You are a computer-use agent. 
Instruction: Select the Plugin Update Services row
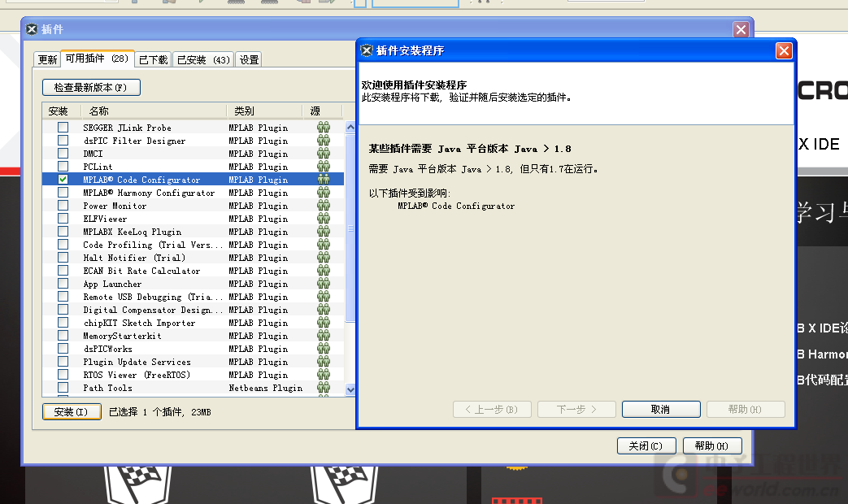click(193, 361)
